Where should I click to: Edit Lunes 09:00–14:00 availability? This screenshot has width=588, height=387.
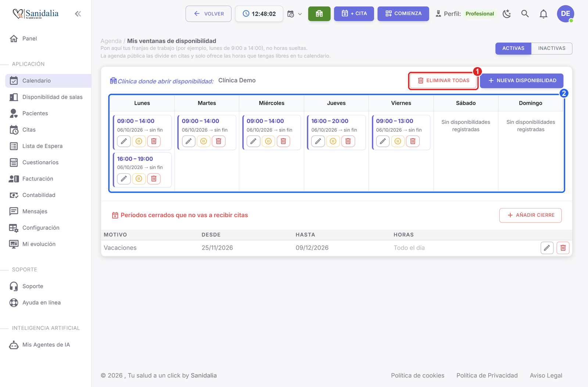coord(124,141)
